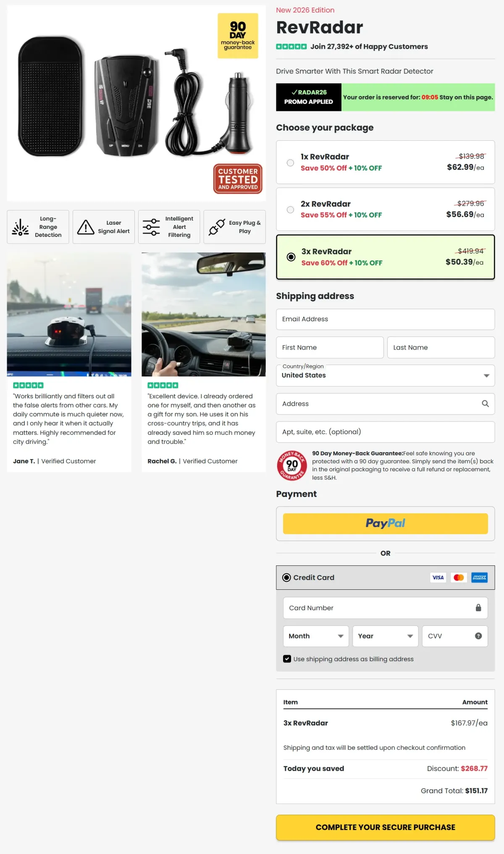Click the 90 Day money-back guarantee yellow badge
The width and height of the screenshot is (504, 854).
(x=238, y=36)
